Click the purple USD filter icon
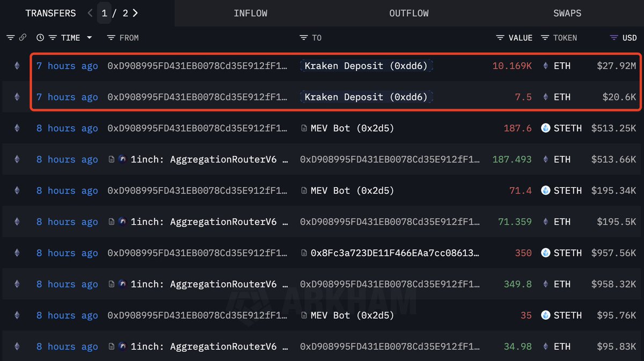644x361 pixels. click(614, 38)
